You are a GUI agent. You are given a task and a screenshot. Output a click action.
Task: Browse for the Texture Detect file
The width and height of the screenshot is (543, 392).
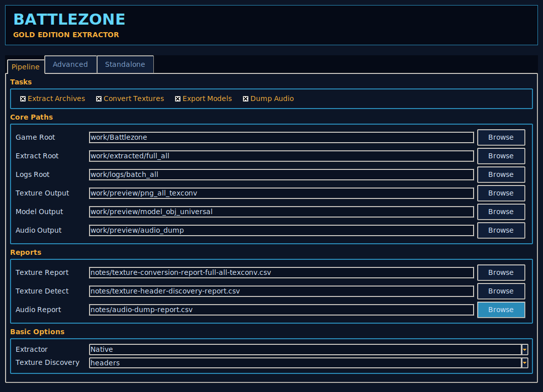pos(501,291)
